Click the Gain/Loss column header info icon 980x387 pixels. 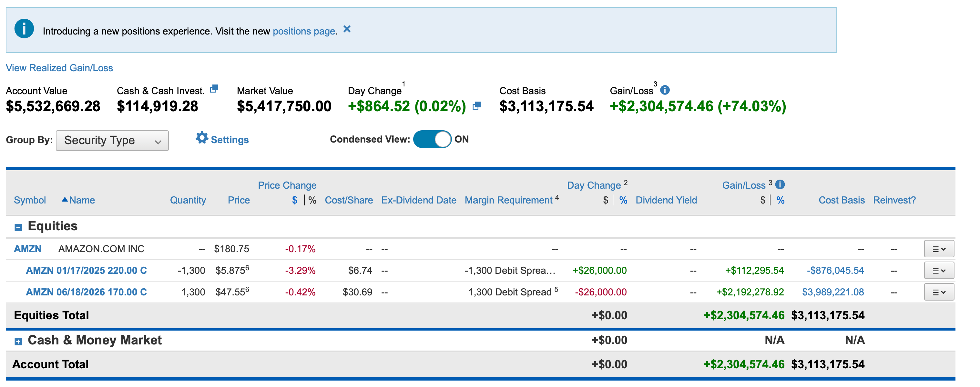[780, 185]
